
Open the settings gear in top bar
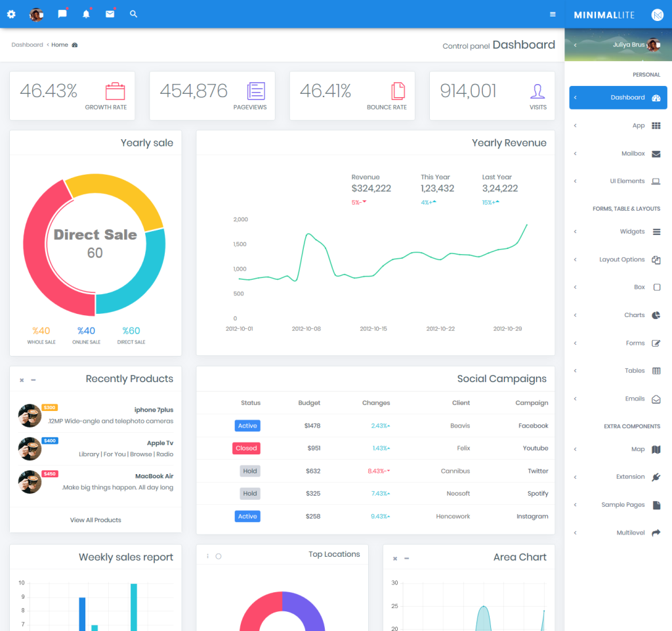[11, 14]
